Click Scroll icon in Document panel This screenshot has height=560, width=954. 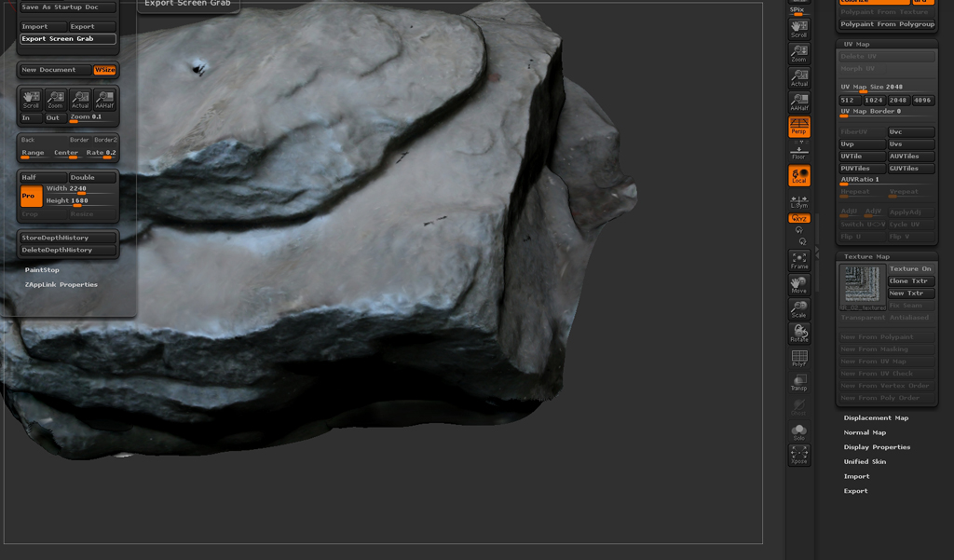tap(31, 100)
